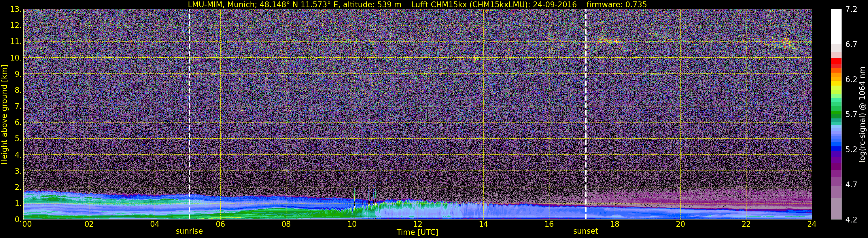Click the 0. height axis tick label

18,219
